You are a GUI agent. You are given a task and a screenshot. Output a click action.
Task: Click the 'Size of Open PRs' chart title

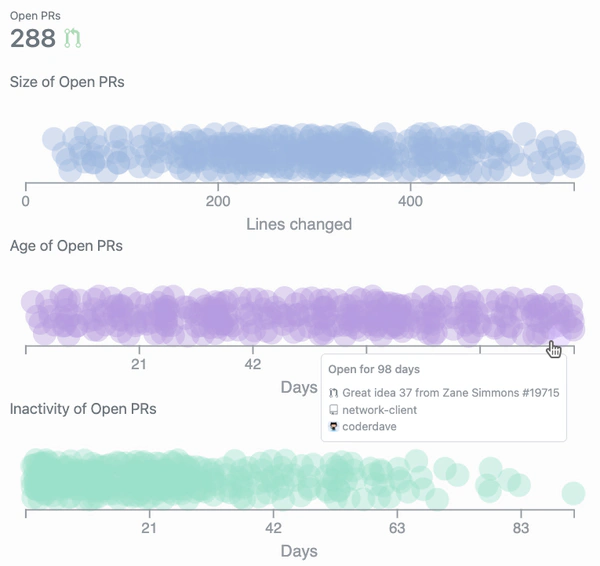point(67,82)
